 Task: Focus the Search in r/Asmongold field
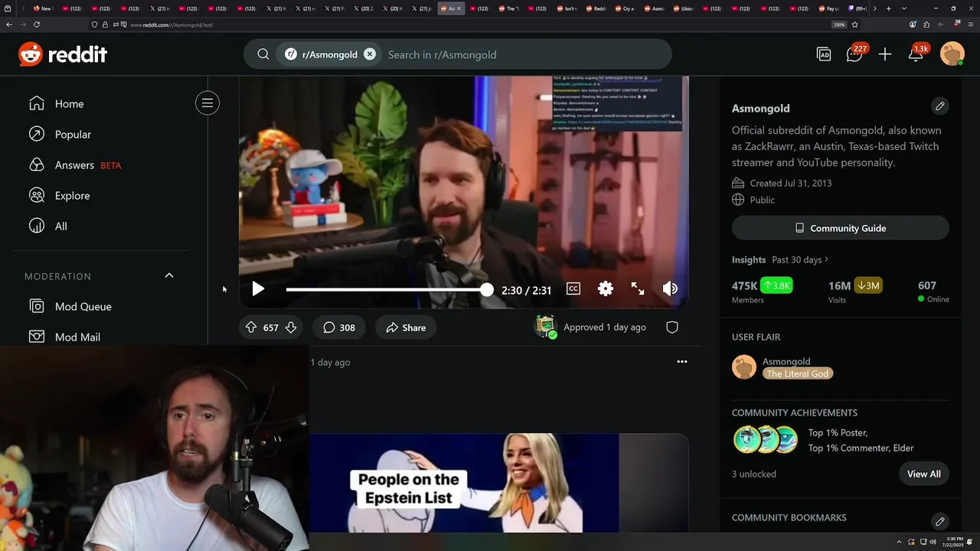[526, 54]
